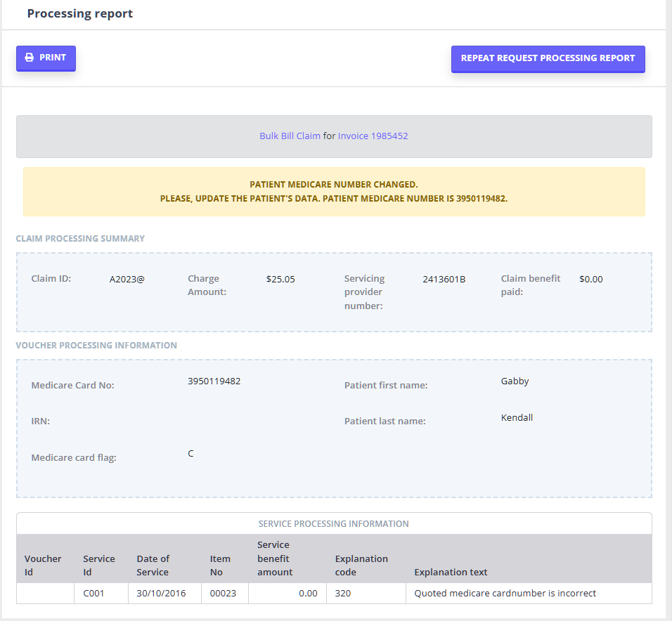
Task: Select servicing provider number 2413601B
Action: (444, 279)
